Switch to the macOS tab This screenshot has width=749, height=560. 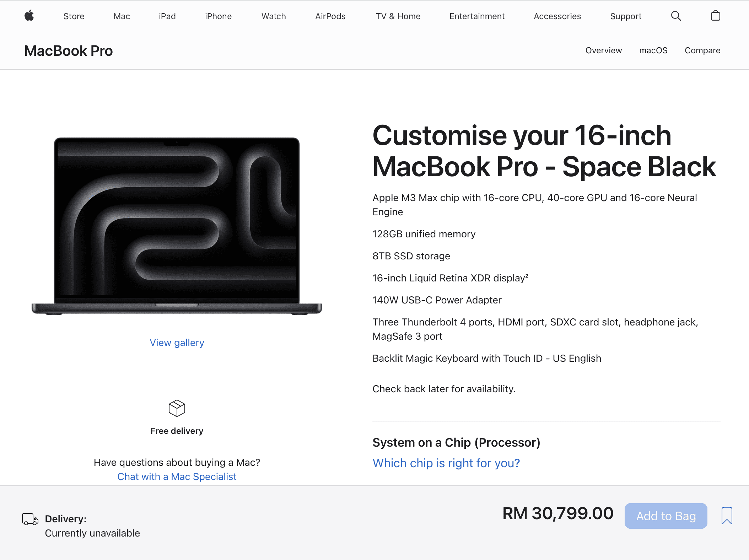[653, 50]
